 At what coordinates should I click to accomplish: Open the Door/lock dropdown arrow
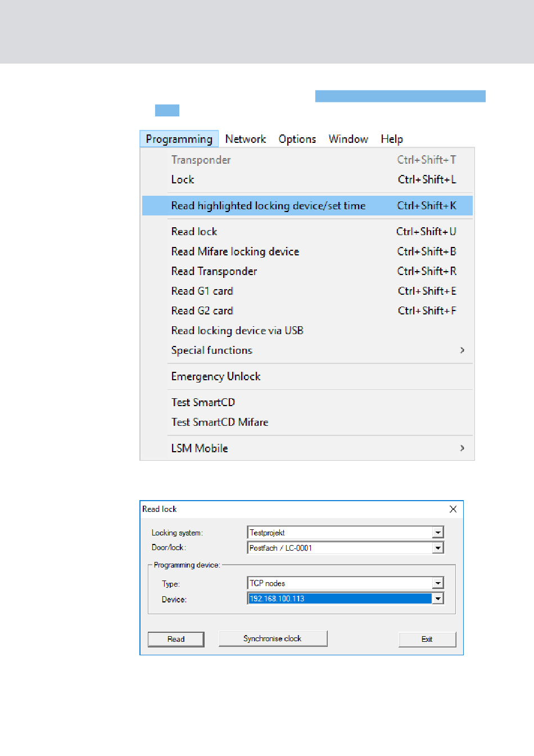[438, 548]
